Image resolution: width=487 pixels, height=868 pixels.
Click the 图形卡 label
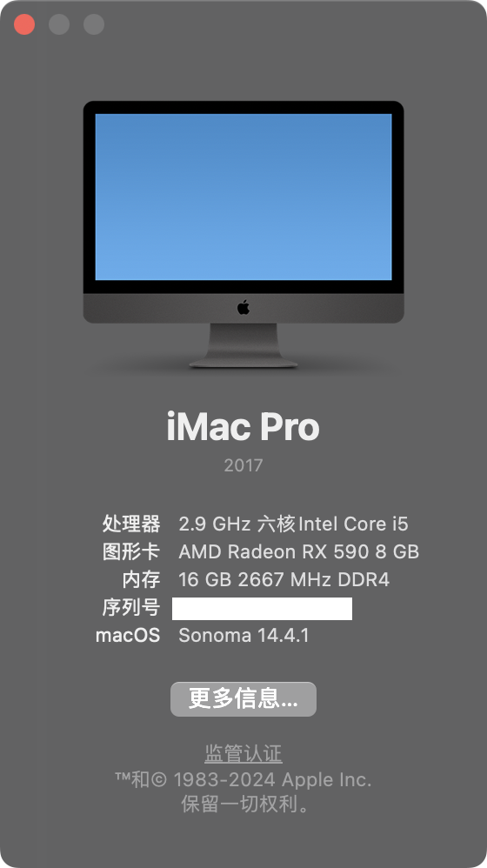(x=131, y=551)
